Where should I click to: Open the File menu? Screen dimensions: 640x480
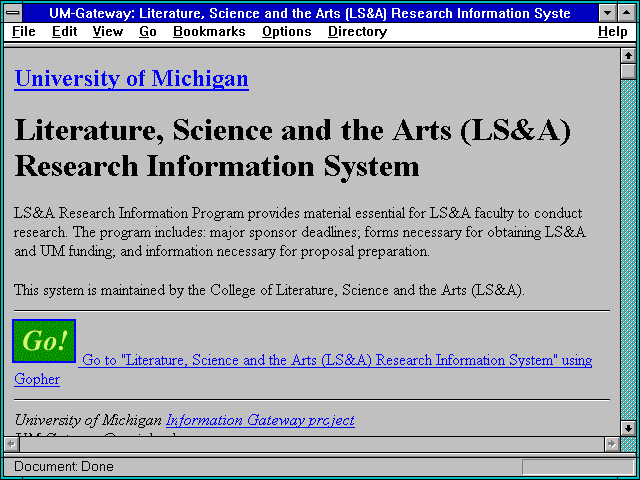tap(23, 32)
